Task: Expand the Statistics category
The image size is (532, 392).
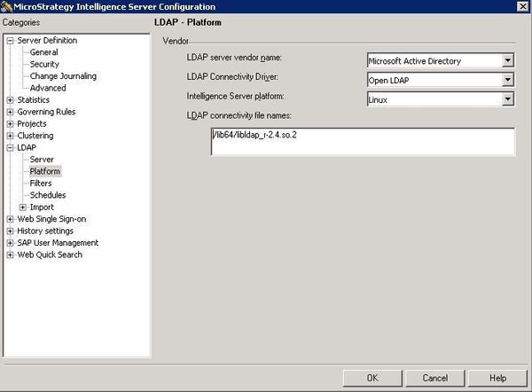Action: coord(10,100)
